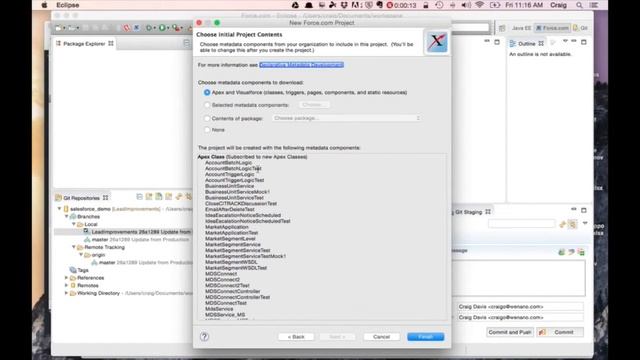This screenshot has height=360, width=640.
Task: Select the Git Staging tab
Action: [x=472, y=212]
